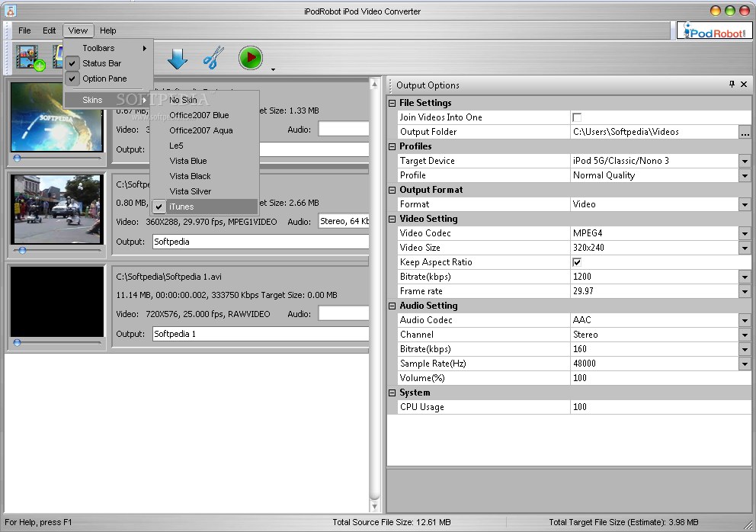This screenshot has width=756, height=532.
Task: Click file list scrollbar up arrow
Action: pyautogui.click(x=374, y=85)
